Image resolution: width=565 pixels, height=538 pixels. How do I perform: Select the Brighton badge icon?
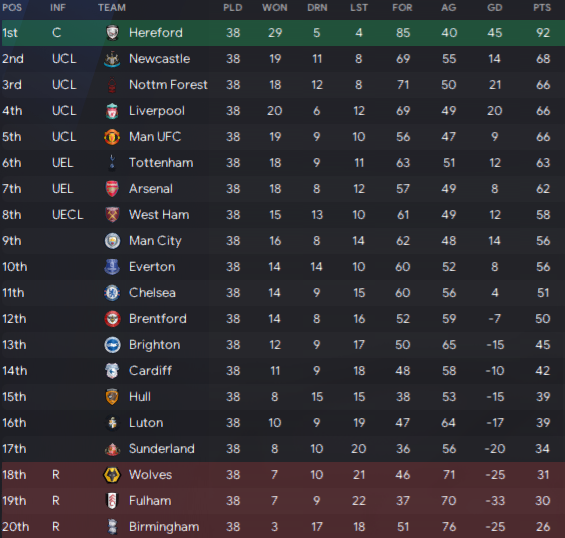(112, 345)
